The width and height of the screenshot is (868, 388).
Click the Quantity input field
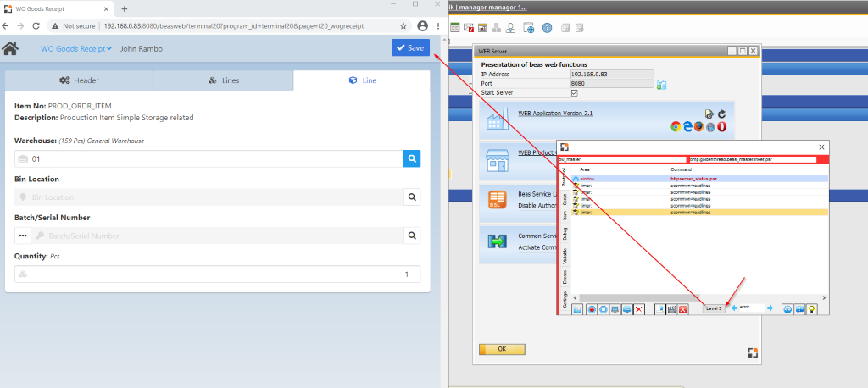click(218, 274)
